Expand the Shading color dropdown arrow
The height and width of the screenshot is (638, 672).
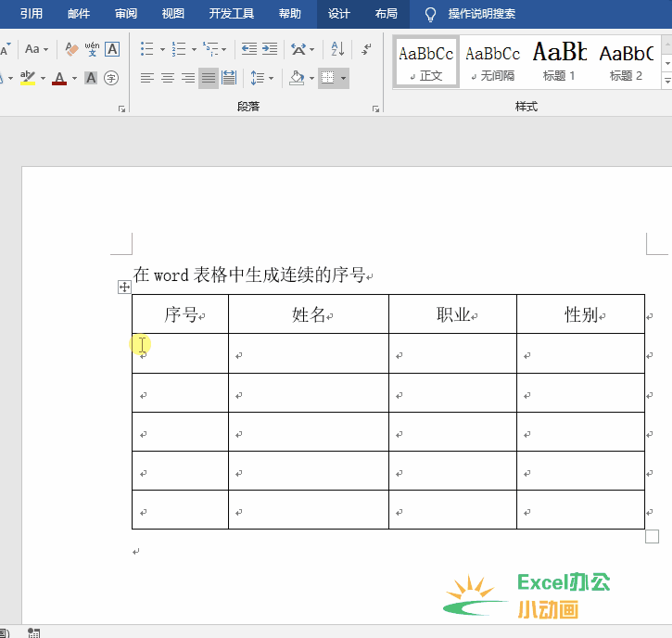tap(311, 78)
